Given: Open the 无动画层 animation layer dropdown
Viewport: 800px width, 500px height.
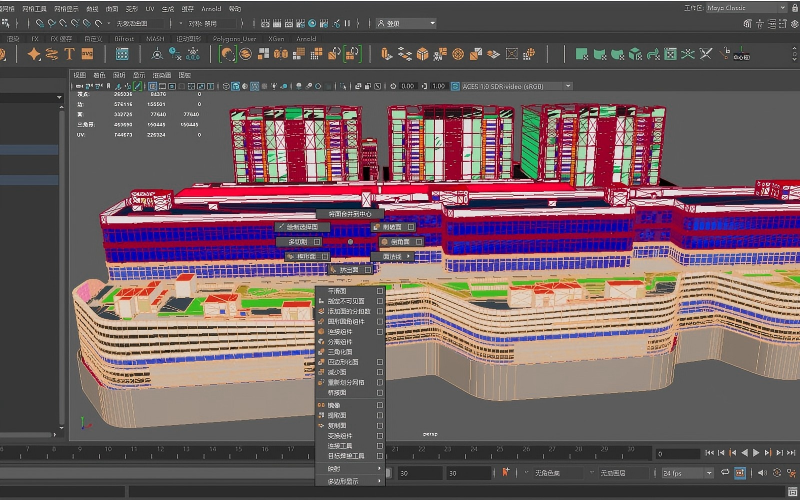Looking at the screenshot, I should [623, 473].
